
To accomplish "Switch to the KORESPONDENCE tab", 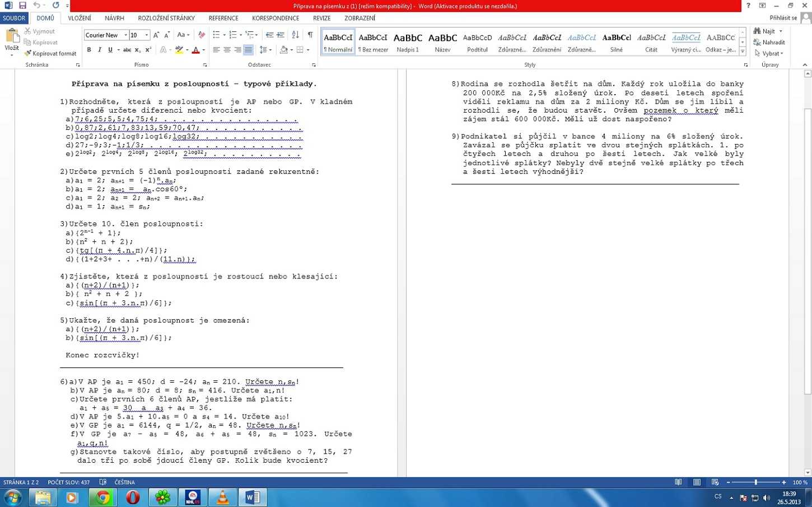I will pyautogui.click(x=276, y=18).
